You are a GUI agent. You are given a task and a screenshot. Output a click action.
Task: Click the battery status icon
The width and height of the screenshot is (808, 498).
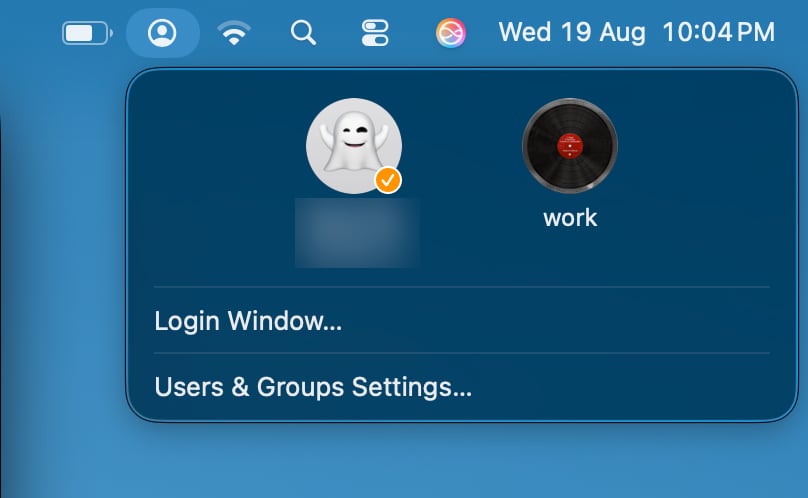[87, 34]
